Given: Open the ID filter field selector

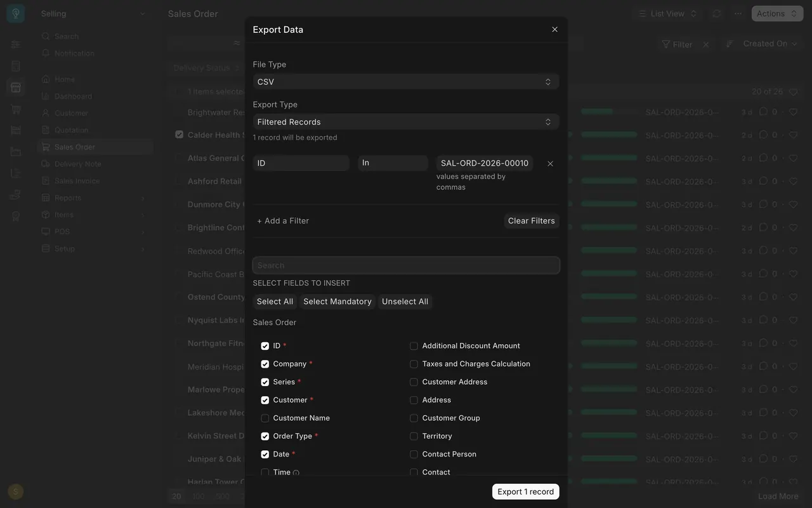Looking at the screenshot, I should click(x=301, y=163).
